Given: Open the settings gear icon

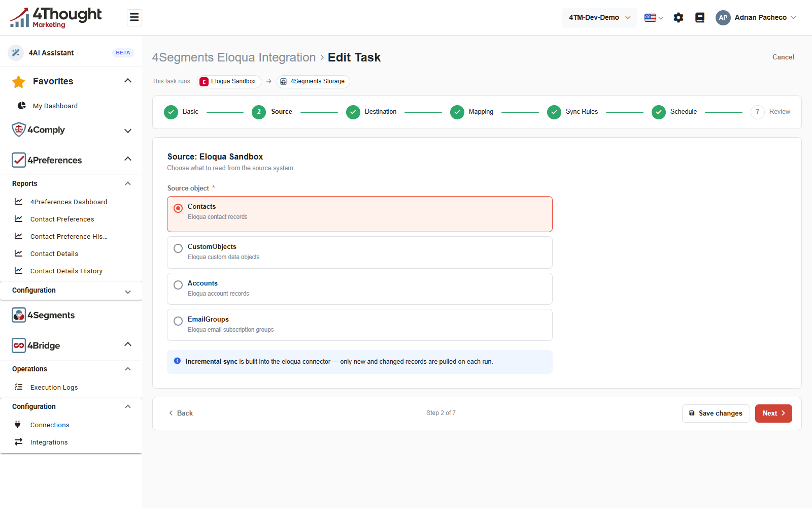Looking at the screenshot, I should (679, 18).
